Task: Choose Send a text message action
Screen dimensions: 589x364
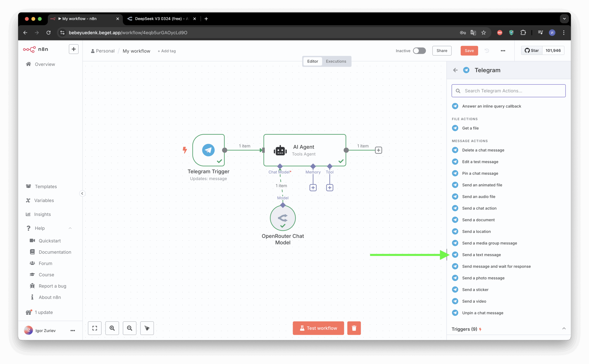Action: 481,255
